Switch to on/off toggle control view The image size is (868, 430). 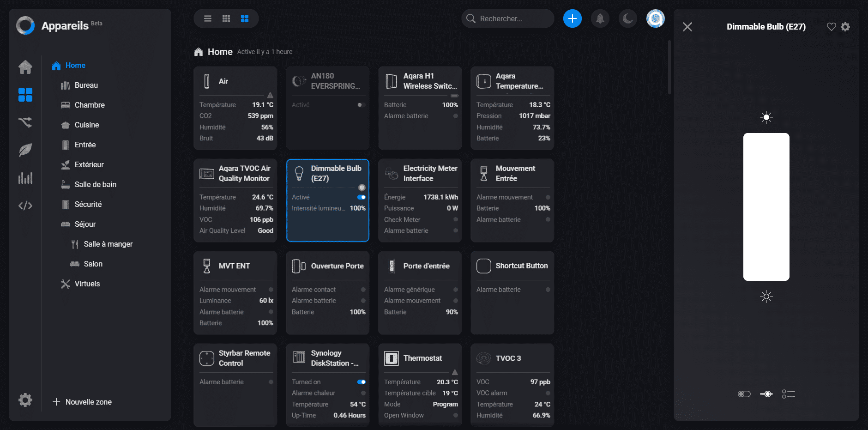point(744,394)
